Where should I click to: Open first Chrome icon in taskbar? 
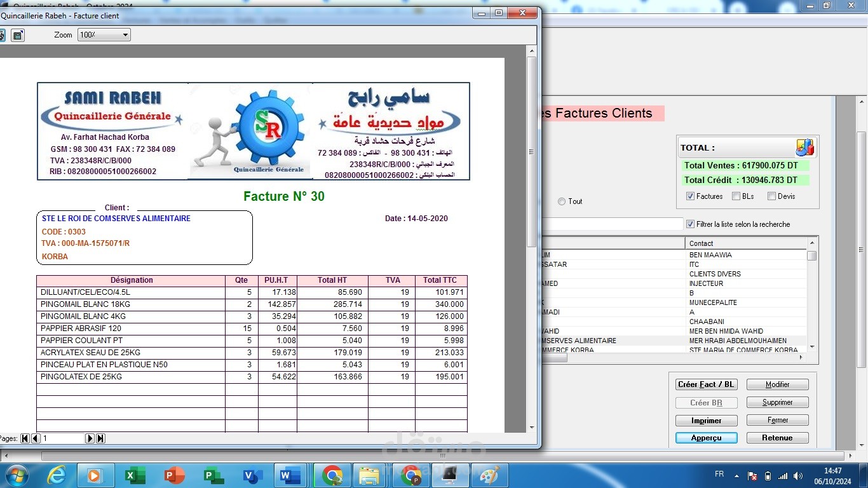[332, 475]
